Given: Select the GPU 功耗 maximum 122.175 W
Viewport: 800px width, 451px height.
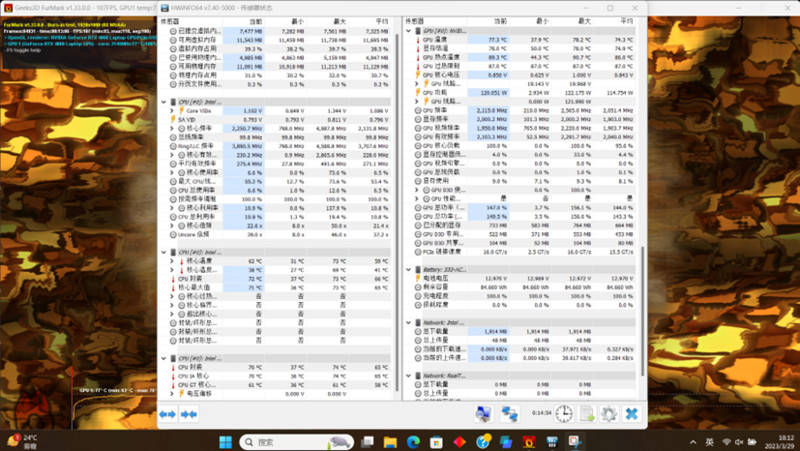Looking at the screenshot, I should click(578, 93).
